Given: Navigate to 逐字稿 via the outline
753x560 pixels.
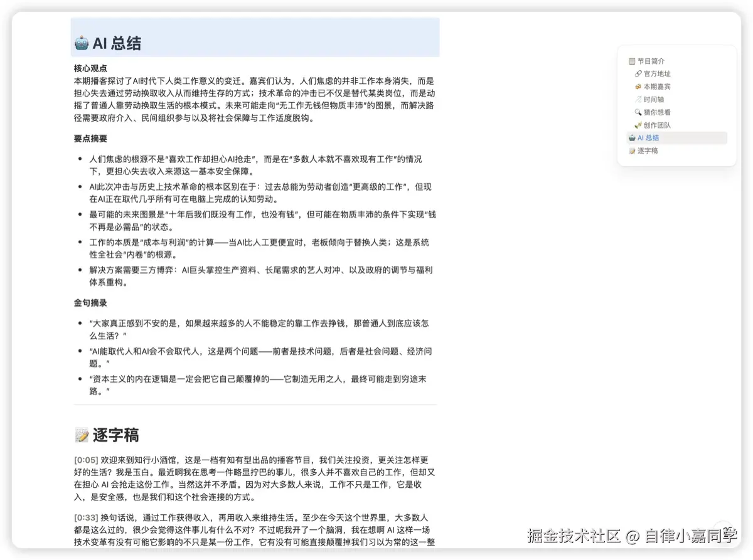Looking at the screenshot, I should (x=649, y=151).
